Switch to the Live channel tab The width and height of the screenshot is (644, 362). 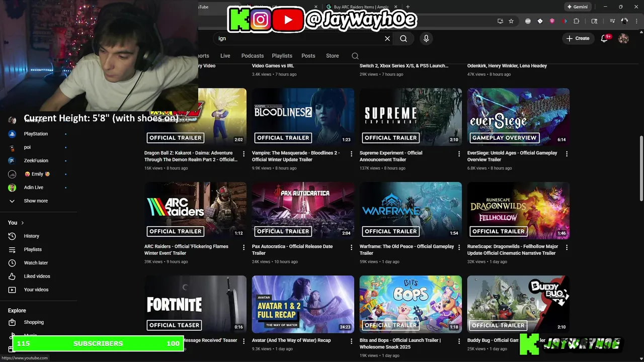point(225,56)
